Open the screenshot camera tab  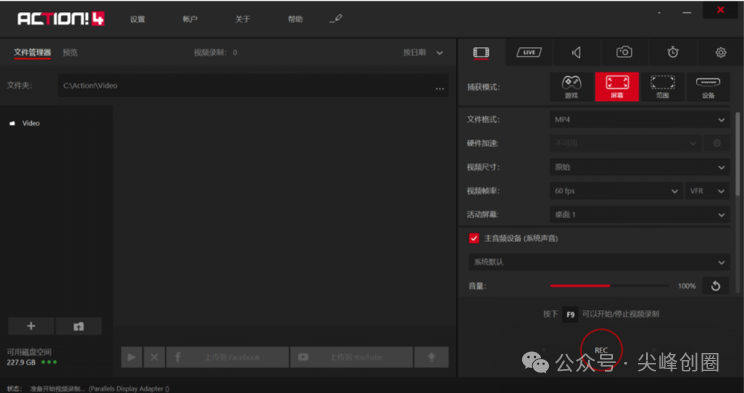pos(624,52)
